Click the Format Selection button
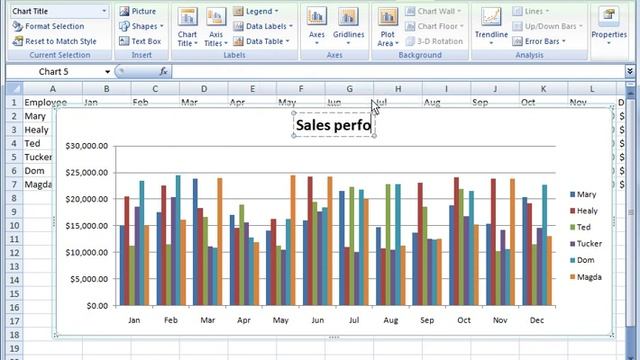The height and width of the screenshot is (360, 640). (49, 26)
